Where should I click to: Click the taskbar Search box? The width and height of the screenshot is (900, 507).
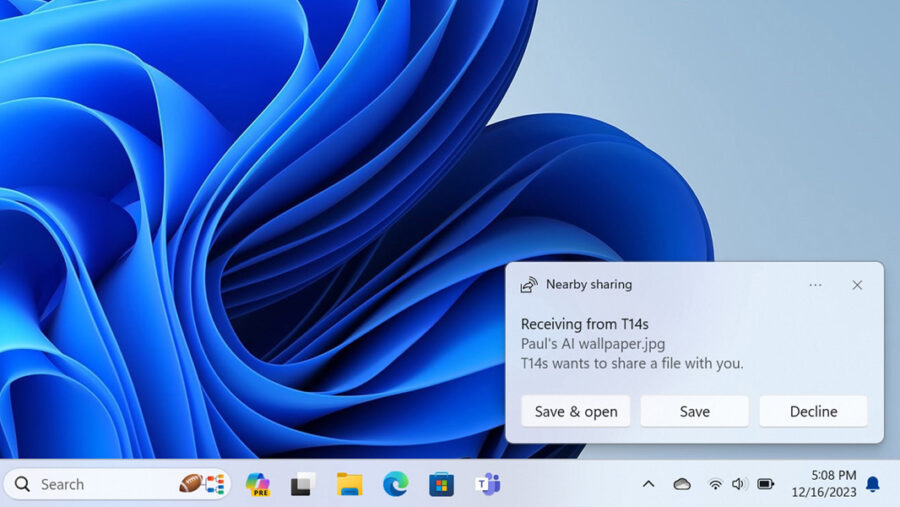coord(117,484)
